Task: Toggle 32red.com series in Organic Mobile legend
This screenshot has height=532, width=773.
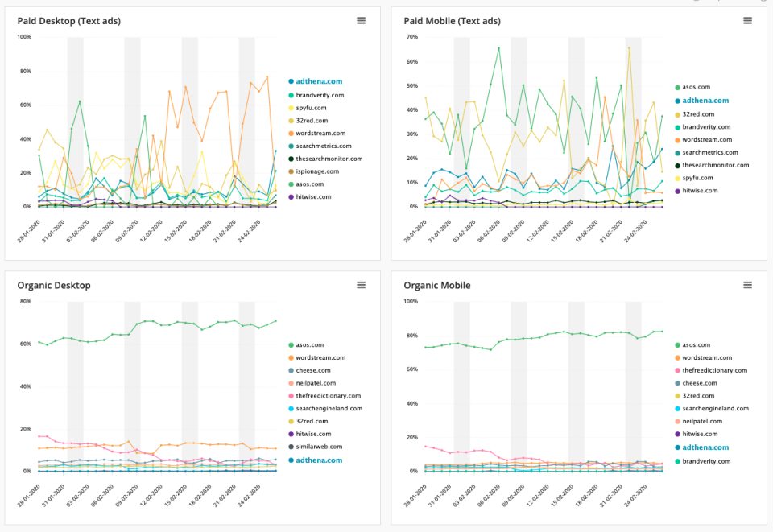Action: tap(695, 396)
